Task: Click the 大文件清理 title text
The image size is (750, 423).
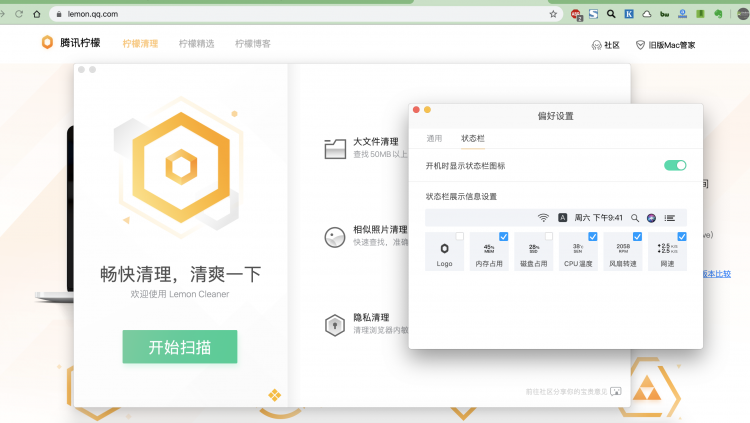Action: pos(376,142)
